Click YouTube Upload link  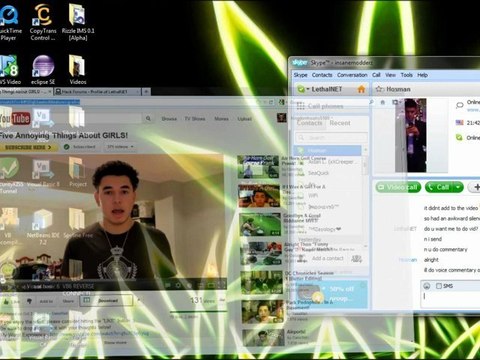pos(244,119)
